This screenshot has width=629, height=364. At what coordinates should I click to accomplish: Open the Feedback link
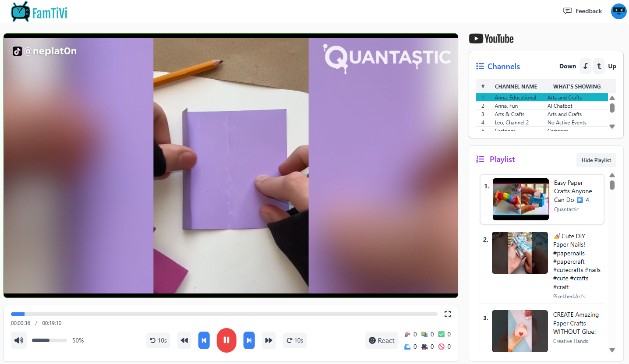(x=583, y=11)
